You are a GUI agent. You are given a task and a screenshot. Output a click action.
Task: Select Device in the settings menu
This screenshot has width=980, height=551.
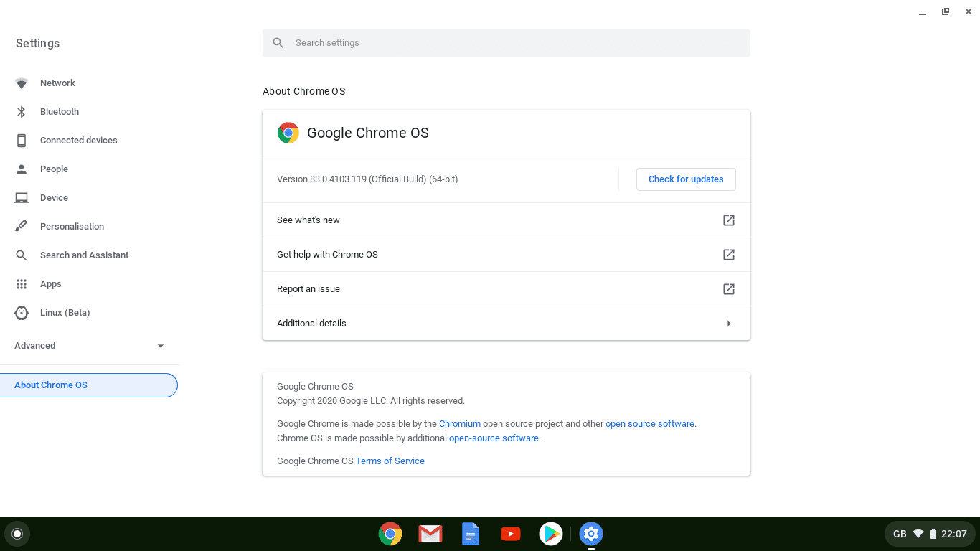point(55,197)
